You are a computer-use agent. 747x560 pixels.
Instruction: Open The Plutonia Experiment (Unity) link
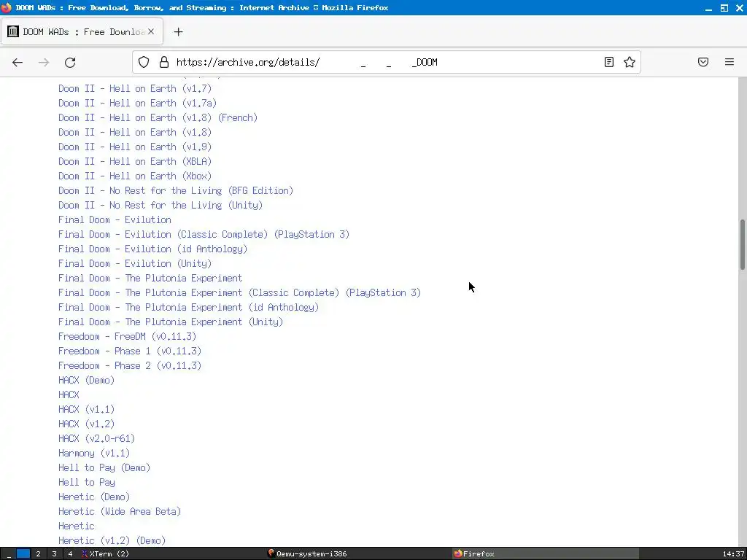tap(171, 322)
